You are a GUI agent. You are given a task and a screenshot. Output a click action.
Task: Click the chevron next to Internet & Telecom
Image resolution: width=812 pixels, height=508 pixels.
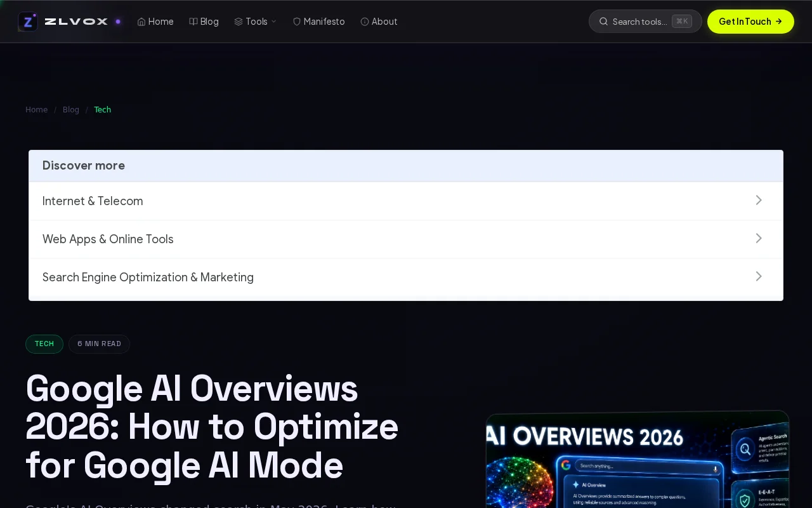[x=759, y=200]
